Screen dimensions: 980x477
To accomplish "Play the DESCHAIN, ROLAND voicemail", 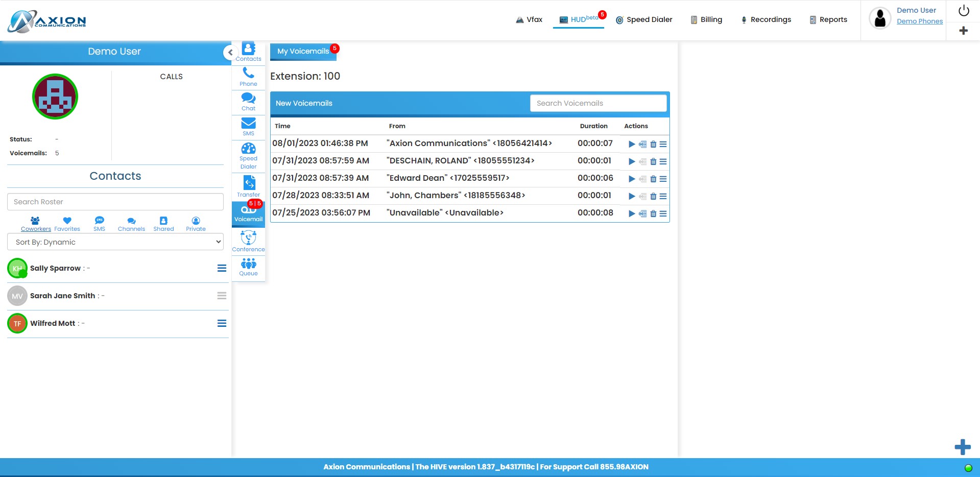I will (632, 162).
